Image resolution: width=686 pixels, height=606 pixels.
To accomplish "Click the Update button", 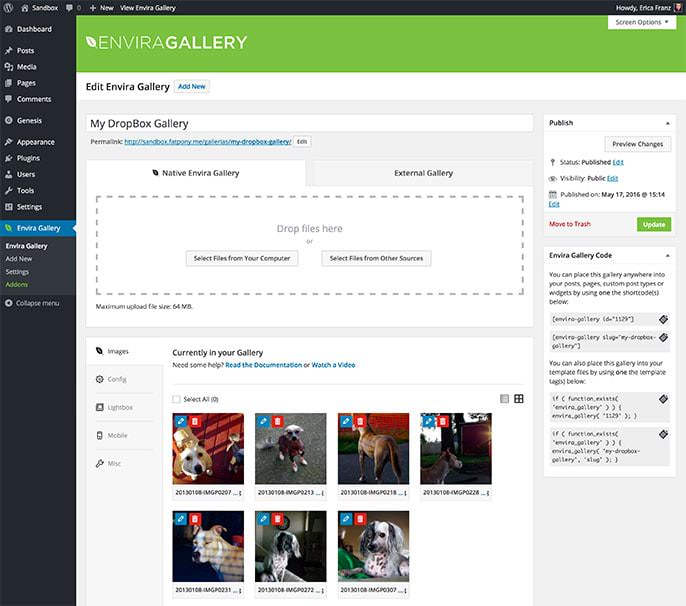I will 654,224.
